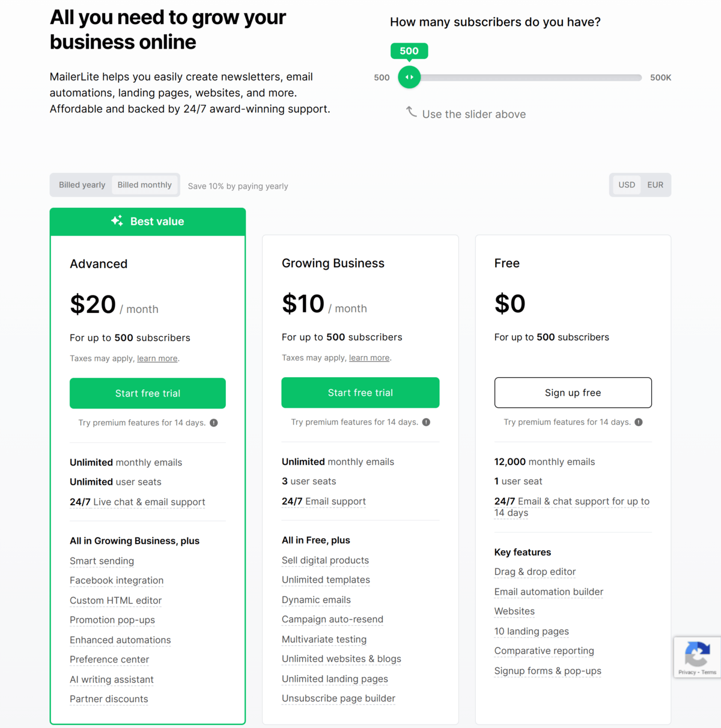The width and height of the screenshot is (721, 728).
Task: Click the reCAPTCHA privacy badge
Action: (696, 657)
